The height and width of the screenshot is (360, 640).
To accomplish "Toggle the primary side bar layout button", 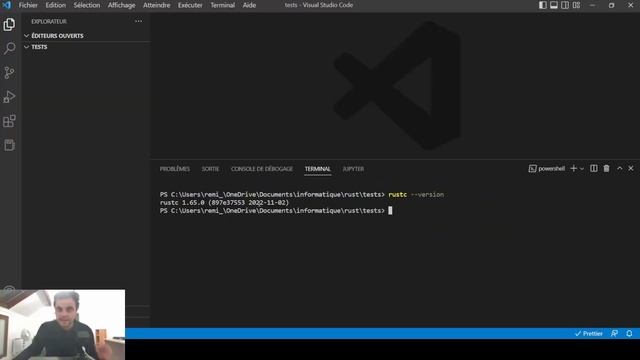I will click(542, 5).
